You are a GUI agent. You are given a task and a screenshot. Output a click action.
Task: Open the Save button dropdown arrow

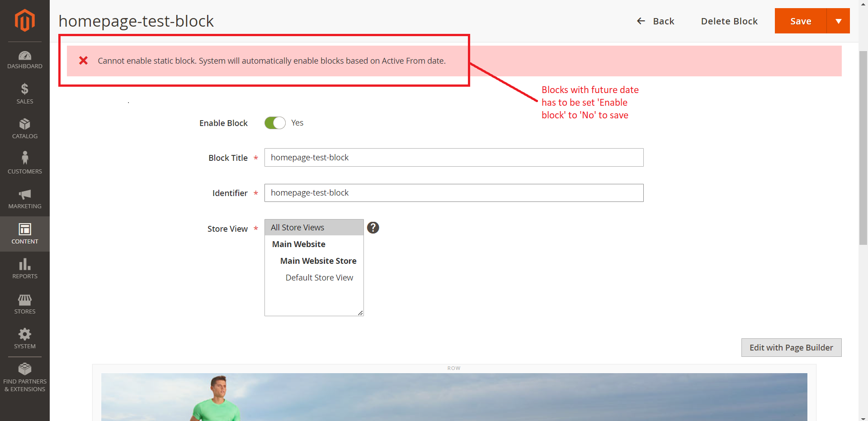(x=839, y=21)
